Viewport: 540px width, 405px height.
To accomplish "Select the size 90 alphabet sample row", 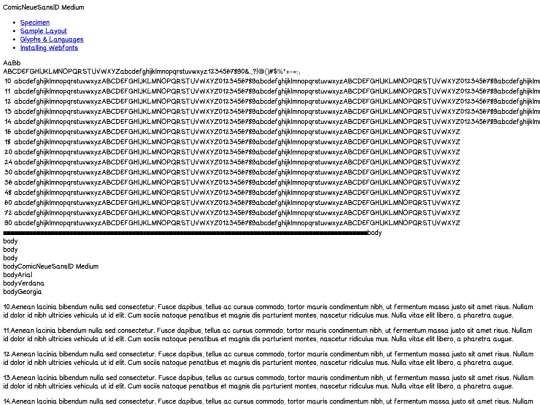I will tap(232, 223).
